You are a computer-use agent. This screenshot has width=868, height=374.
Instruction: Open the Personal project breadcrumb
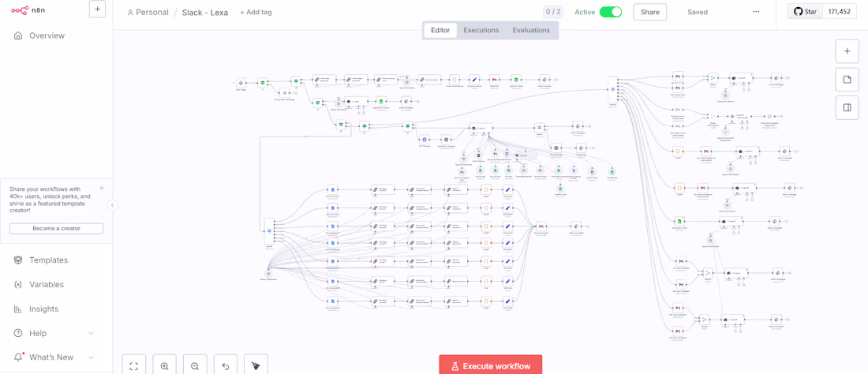(x=148, y=12)
